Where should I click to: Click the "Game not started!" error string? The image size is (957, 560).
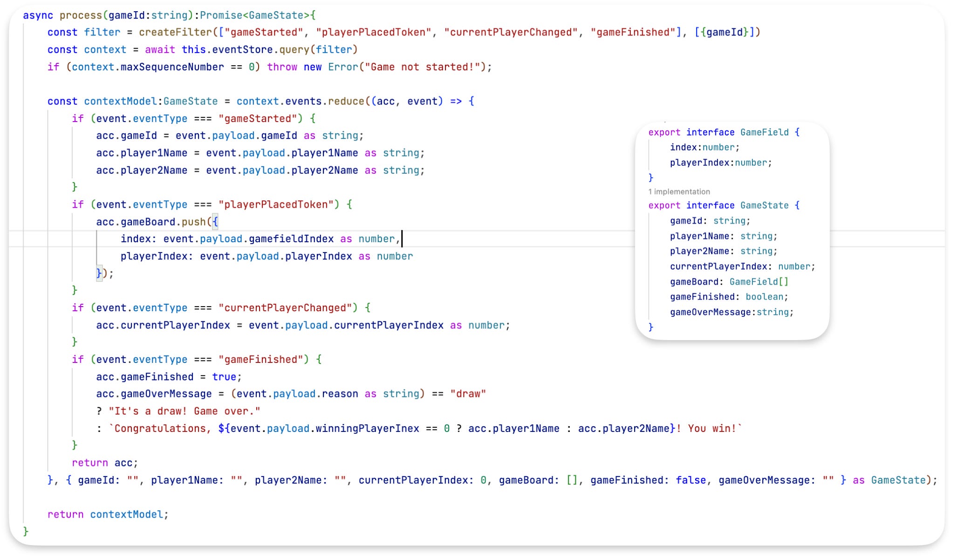pyautogui.click(x=423, y=67)
